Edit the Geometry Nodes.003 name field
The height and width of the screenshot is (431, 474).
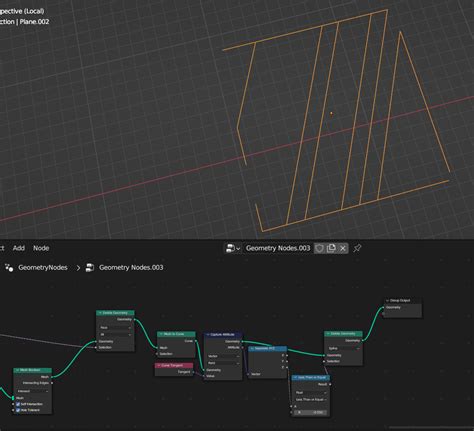(278, 248)
